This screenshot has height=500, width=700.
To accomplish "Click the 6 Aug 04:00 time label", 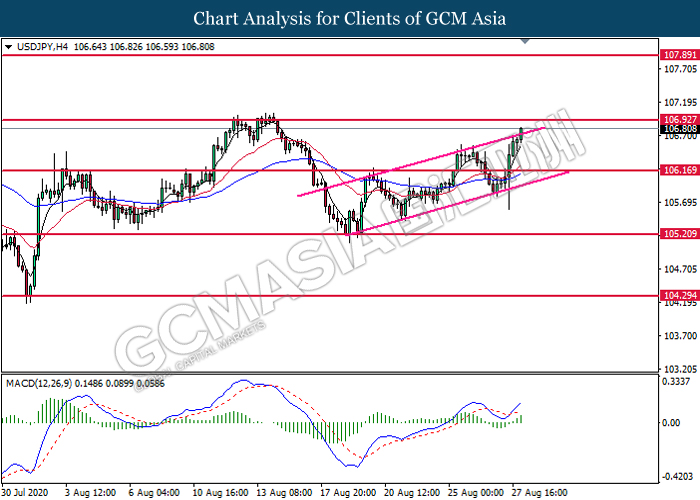I will click(x=154, y=493).
